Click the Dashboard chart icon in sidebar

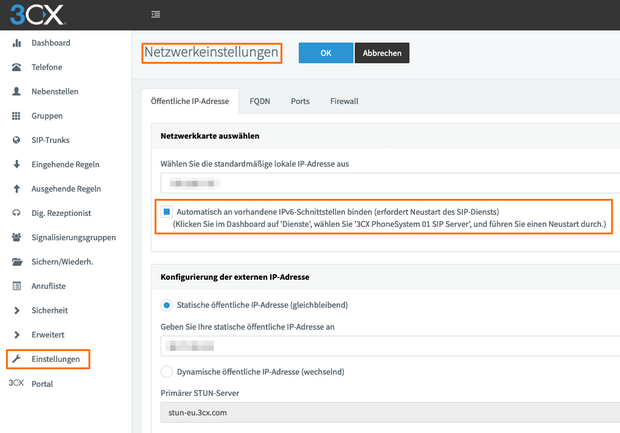16,44
